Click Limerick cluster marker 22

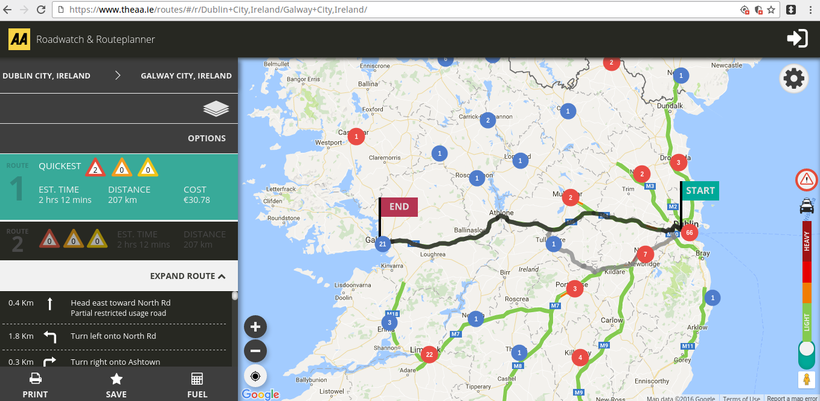coord(429,354)
